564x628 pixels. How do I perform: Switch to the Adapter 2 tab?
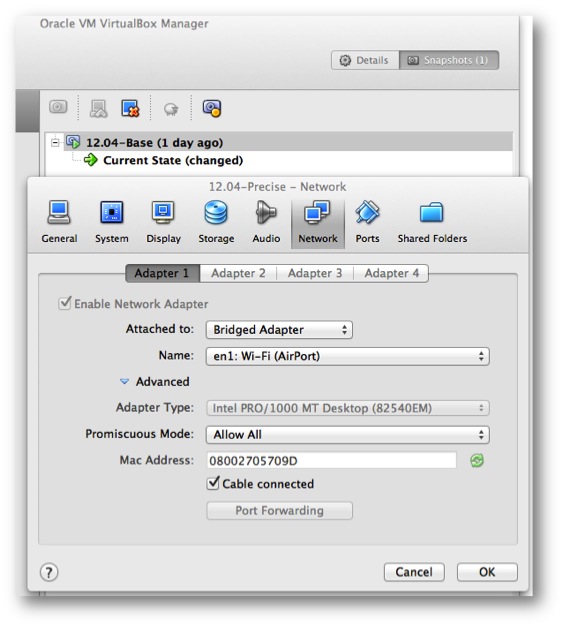pos(238,273)
